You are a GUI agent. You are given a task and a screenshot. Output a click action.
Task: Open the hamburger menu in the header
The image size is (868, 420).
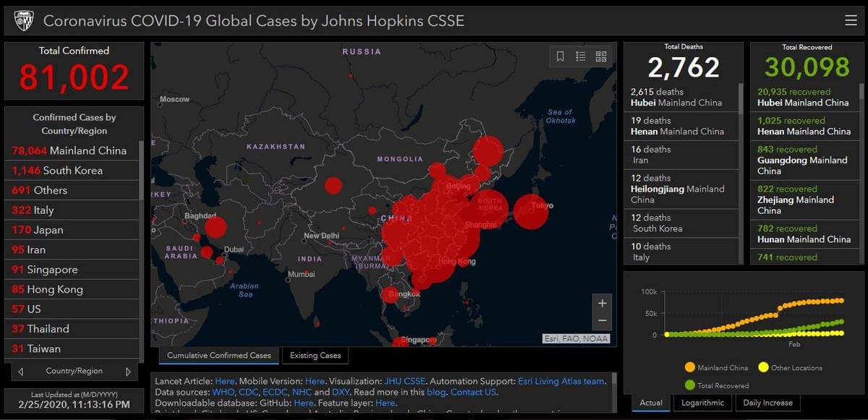[851, 20]
